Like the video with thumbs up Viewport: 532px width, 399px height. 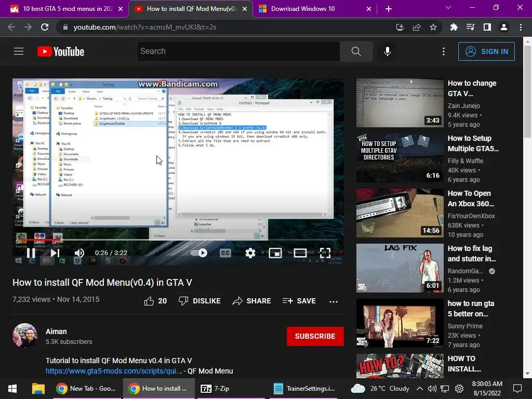click(x=155, y=301)
